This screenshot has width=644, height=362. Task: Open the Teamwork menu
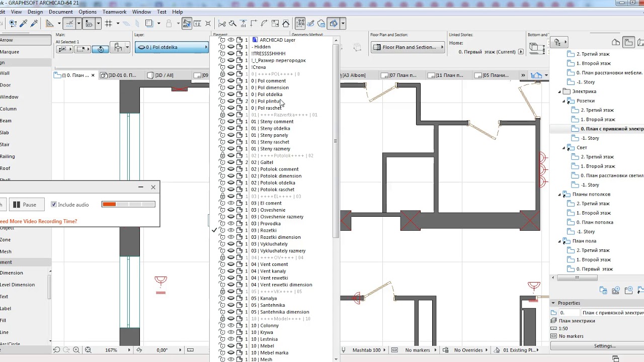[114, 12]
